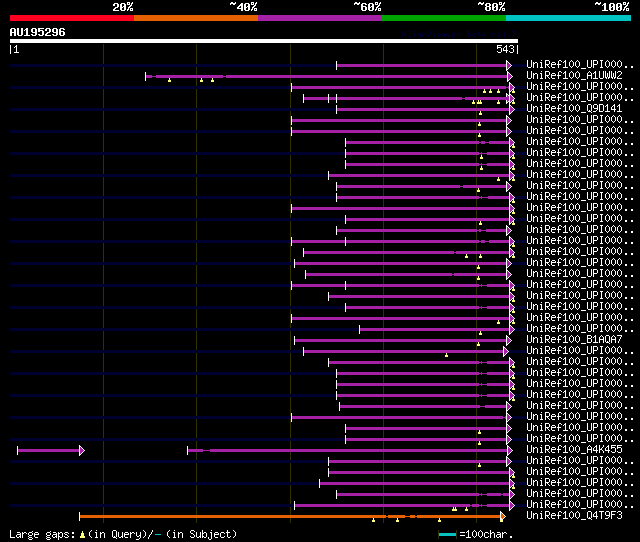Open the UniRef100_A4K455 hit label
Viewport: 640px width, 542px height.
tap(574, 449)
